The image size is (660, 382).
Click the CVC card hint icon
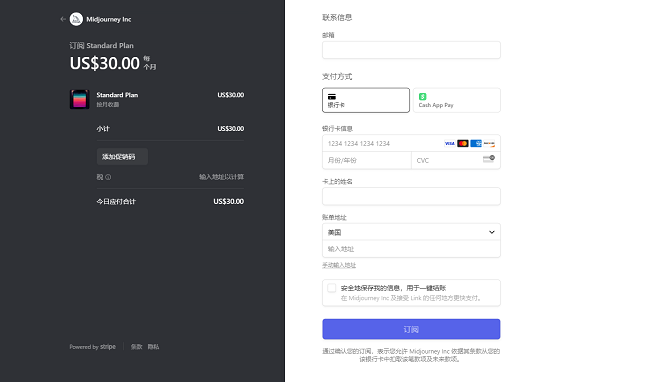coord(489,159)
